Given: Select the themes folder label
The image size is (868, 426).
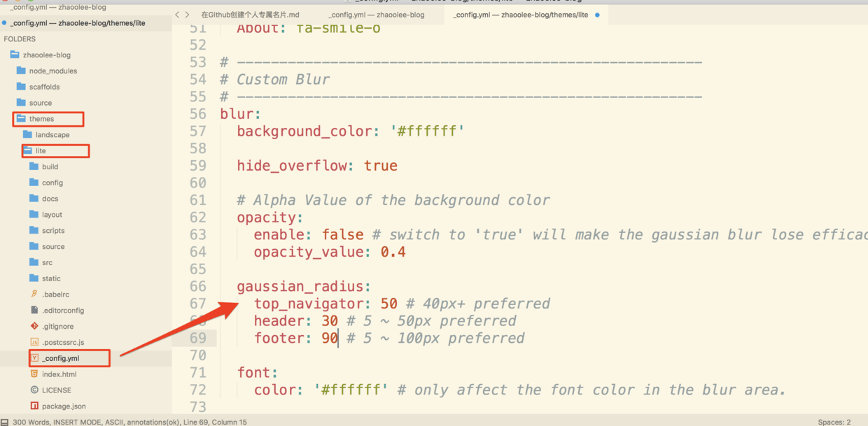Looking at the screenshot, I should pos(41,119).
